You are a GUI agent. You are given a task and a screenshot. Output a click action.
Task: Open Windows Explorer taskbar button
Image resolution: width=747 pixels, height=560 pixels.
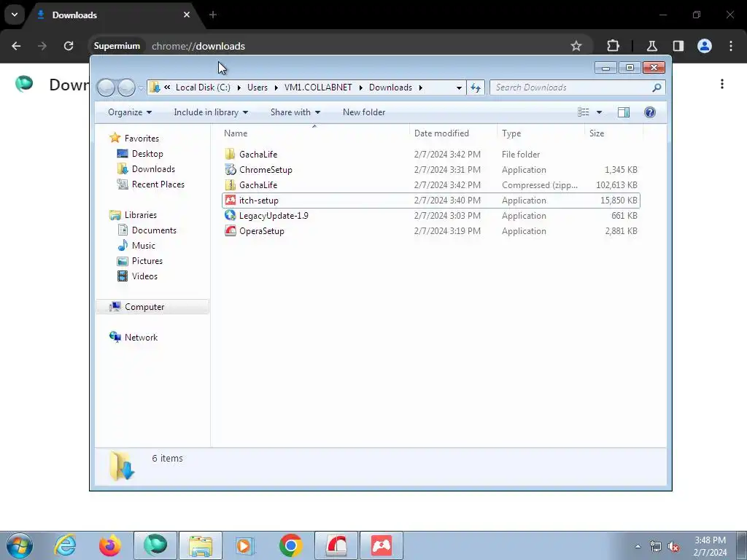201,545
